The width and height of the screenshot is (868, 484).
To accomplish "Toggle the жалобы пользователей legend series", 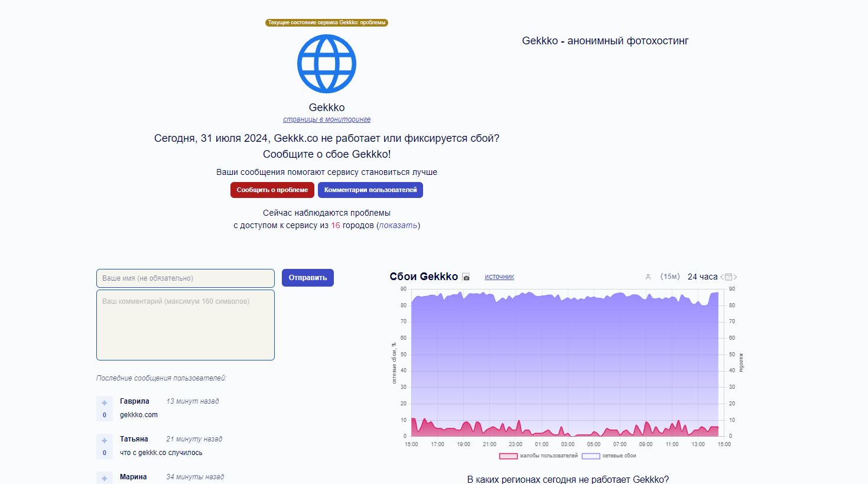I will click(x=539, y=456).
